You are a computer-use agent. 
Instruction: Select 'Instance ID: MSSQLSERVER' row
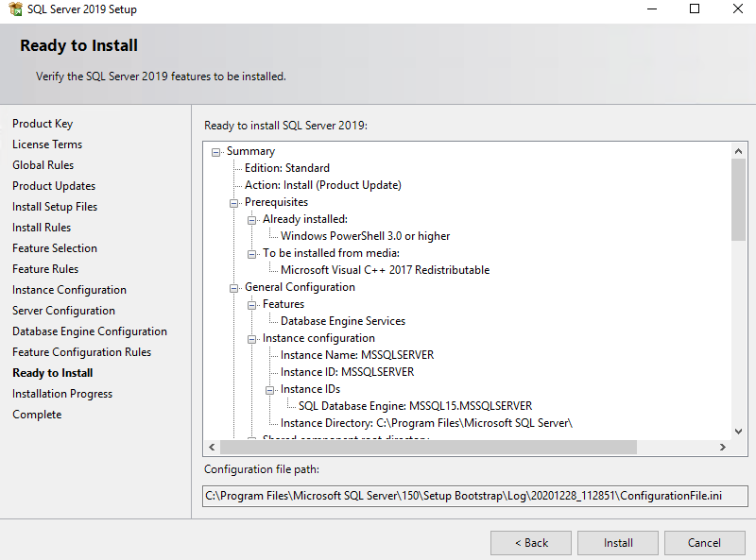tap(347, 372)
